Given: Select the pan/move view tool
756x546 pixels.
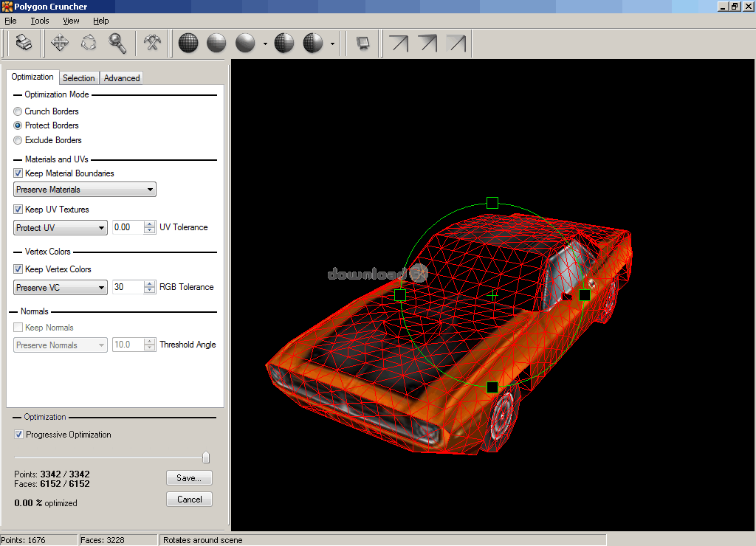Looking at the screenshot, I should pyautogui.click(x=60, y=43).
